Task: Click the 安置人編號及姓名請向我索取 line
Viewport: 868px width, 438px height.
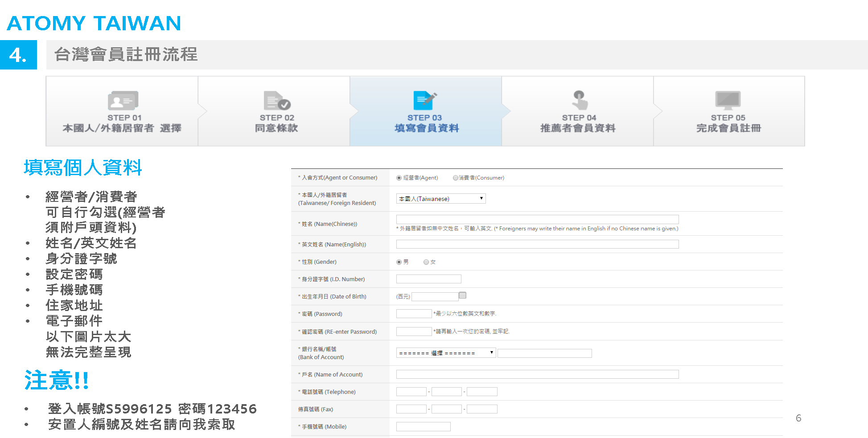Action: 141,424
